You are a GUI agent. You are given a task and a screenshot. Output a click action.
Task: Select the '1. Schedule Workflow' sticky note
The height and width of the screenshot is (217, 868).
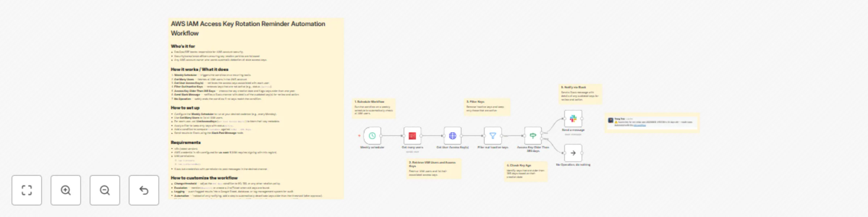pos(374,108)
